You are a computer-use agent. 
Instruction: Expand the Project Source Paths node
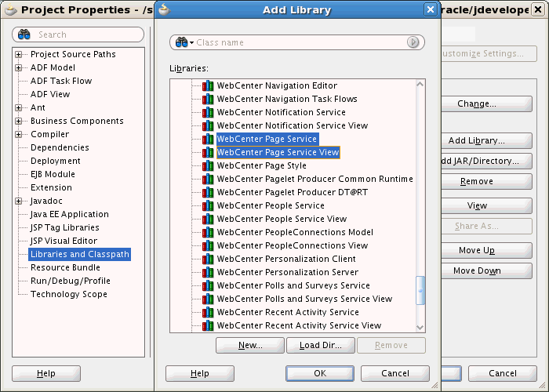click(x=19, y=54)
